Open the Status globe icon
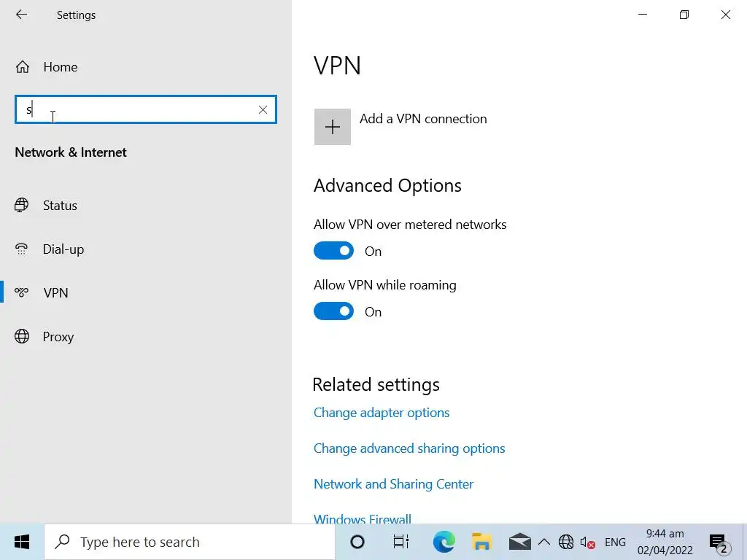This screenshot has height=560, width=747. 22,206
